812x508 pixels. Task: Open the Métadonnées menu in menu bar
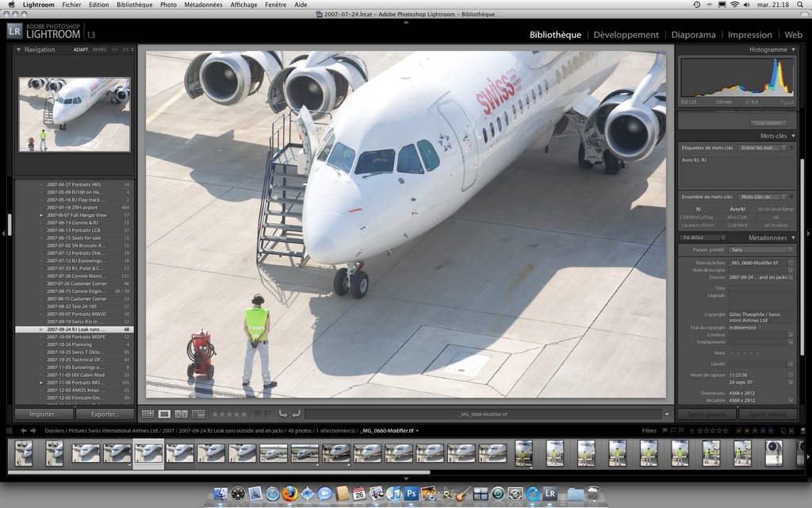tap(203, 5)
